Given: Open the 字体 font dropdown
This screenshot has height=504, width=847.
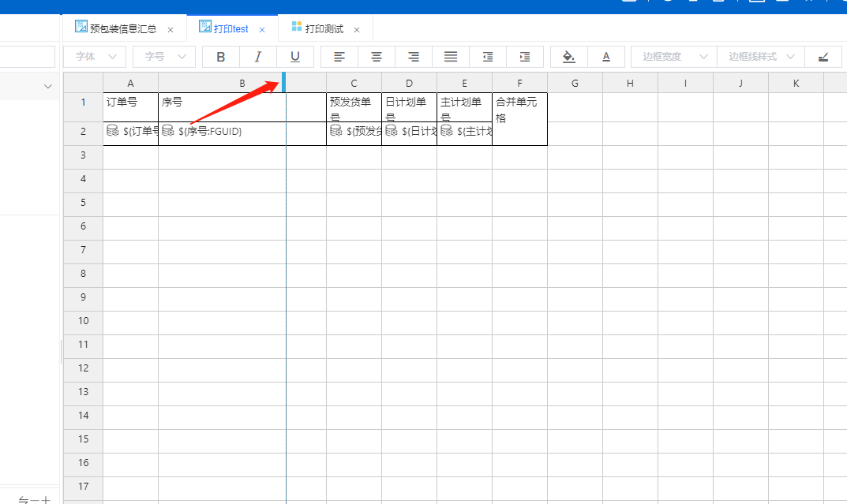Looking at the screenshot, I should [95, 57].
